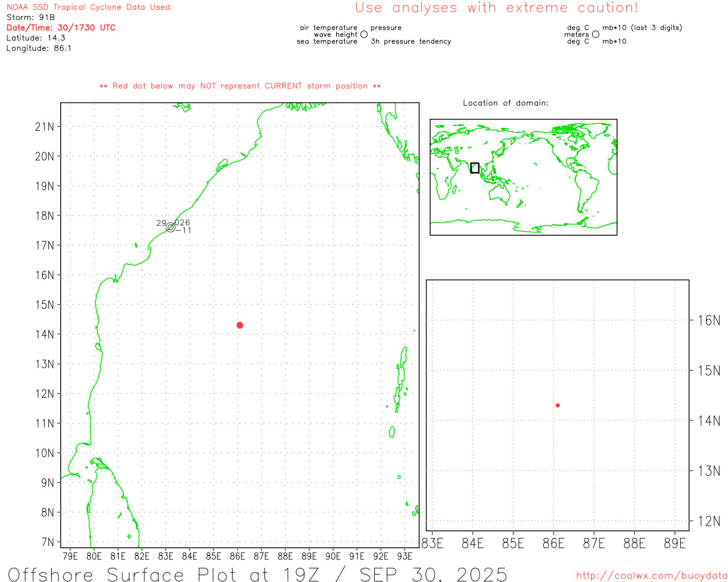The height and width of the screenshot is (582, 728).
Task: Click the Storm: 91B label
Action: (31, 18)
